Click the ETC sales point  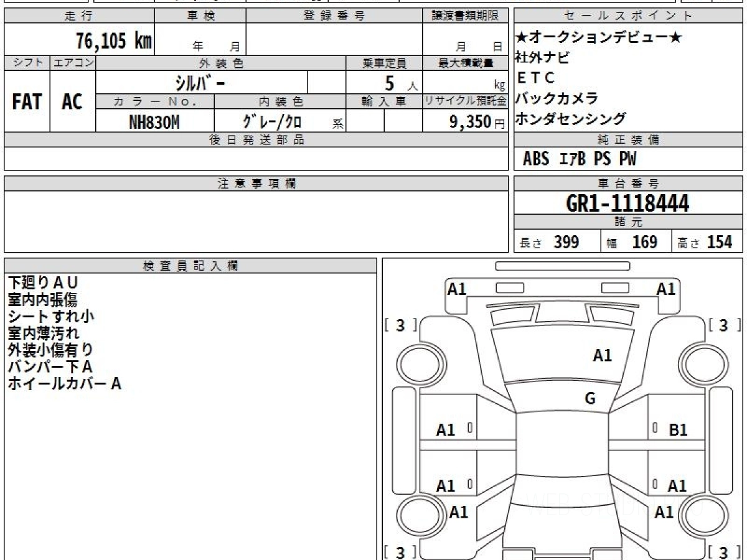pos(535,78)
